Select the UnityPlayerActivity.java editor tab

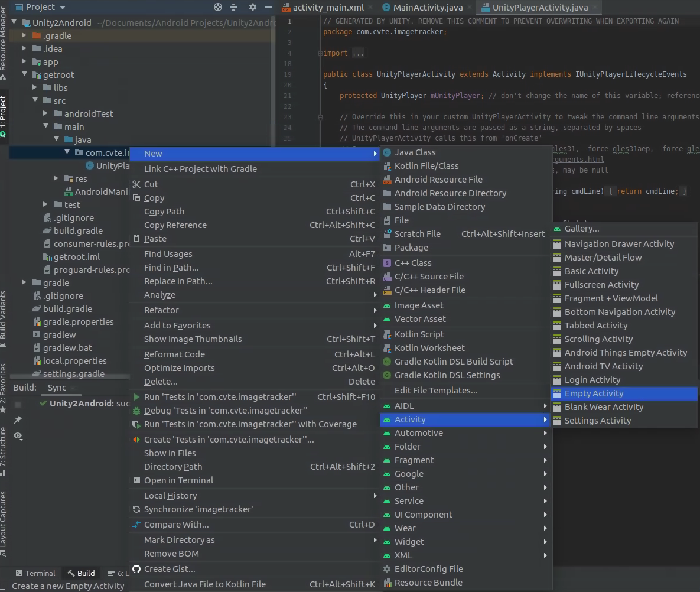[540, 7]
